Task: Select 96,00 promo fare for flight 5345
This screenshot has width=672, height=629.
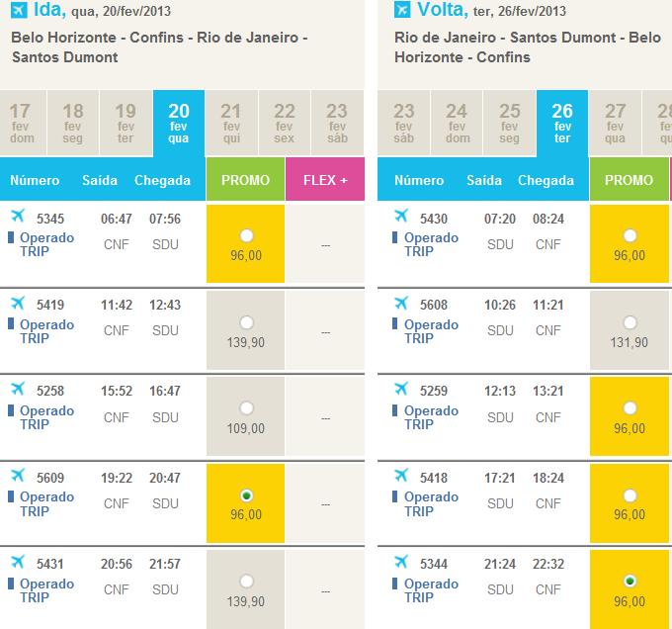Action: pyautogui.click(x=245, y=235)
